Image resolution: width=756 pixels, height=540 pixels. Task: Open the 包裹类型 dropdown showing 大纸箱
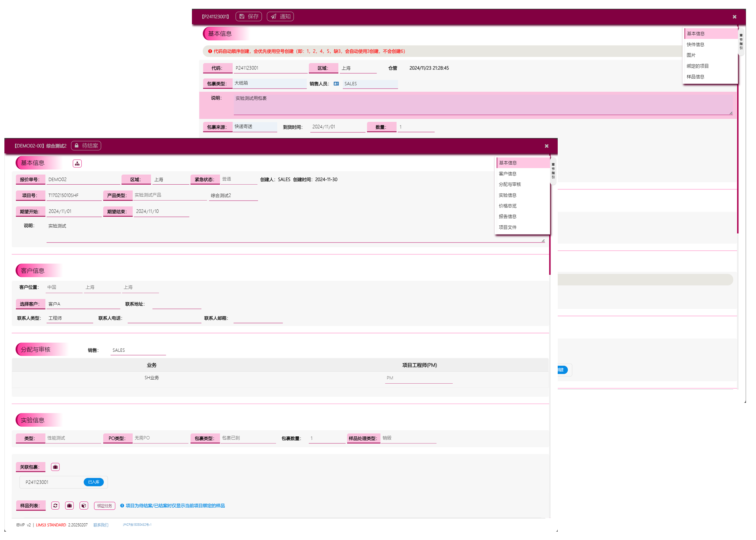[270, 83]
